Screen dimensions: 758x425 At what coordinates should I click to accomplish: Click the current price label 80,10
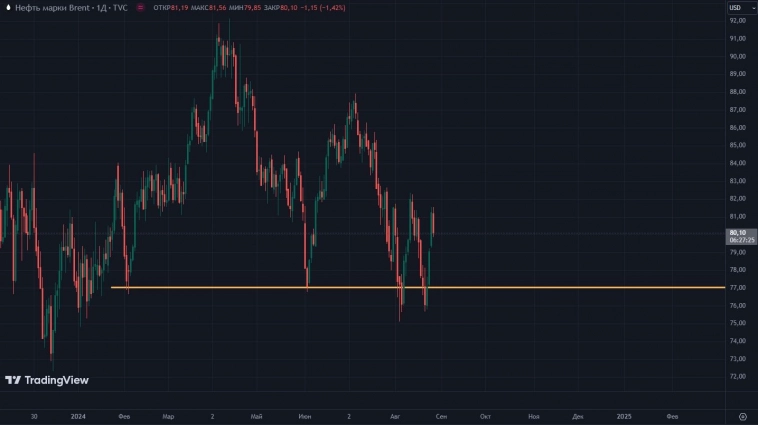click(x=738, y=233)
